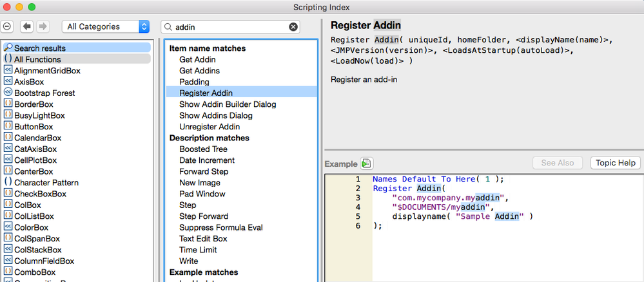Screen dimensions: 644x282
Task: Select All Functions category
Action: 77,59
